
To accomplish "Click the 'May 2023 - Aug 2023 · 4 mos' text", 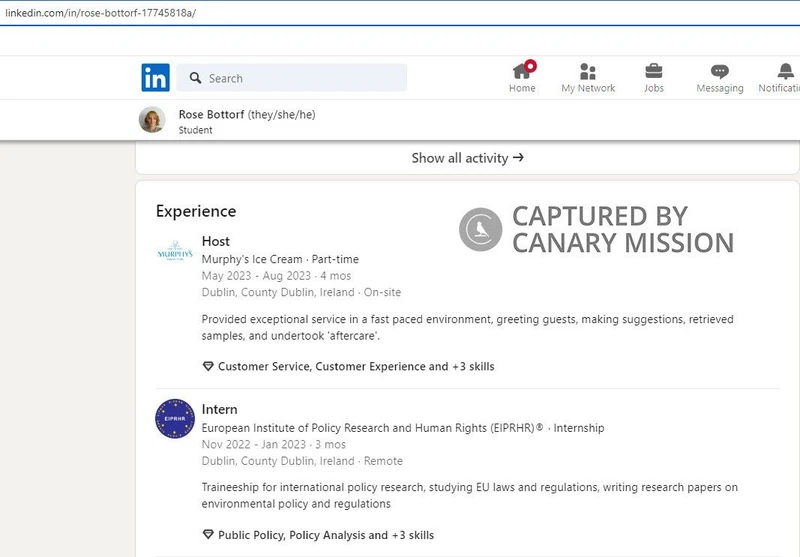I will click(x=276, y=276).
